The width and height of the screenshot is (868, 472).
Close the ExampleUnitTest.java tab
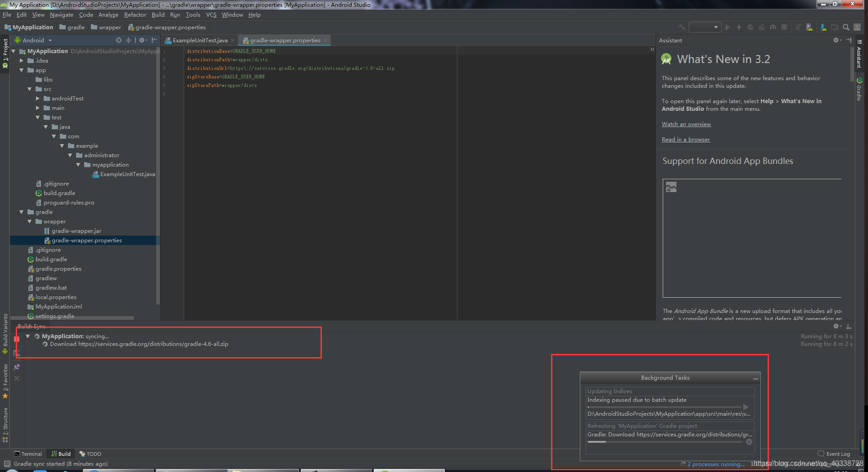click(232, 41)
